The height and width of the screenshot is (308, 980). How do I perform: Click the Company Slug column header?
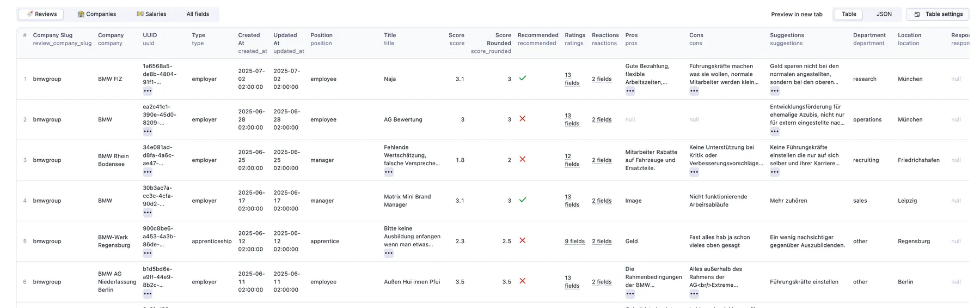62,39
